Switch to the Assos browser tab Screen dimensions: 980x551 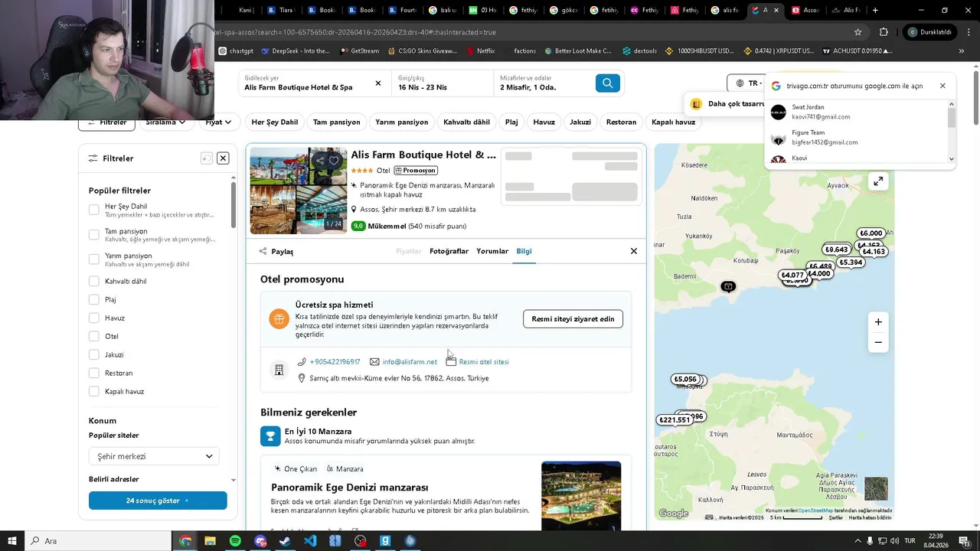click(x=805, y=10)
